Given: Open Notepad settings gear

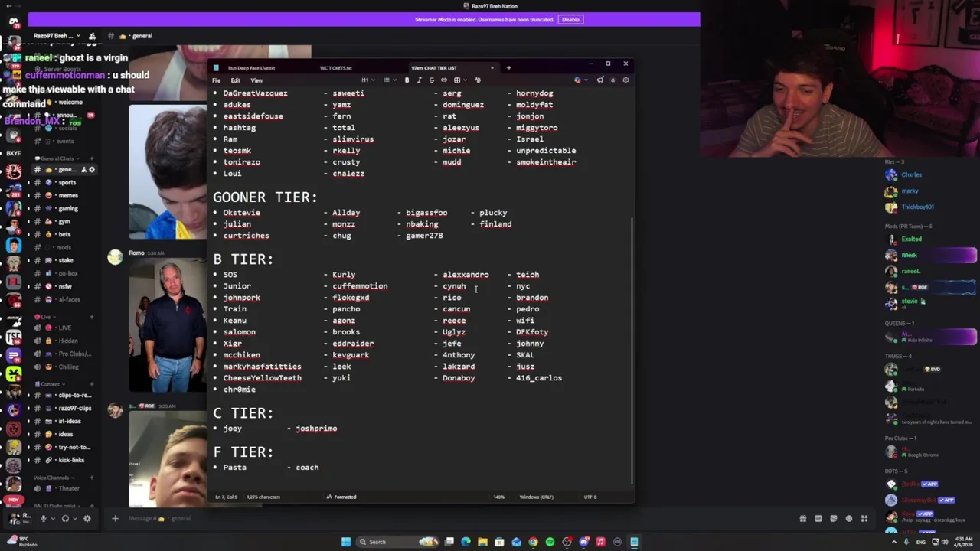Looking at the screenshot, I should [x=626, y=80].
